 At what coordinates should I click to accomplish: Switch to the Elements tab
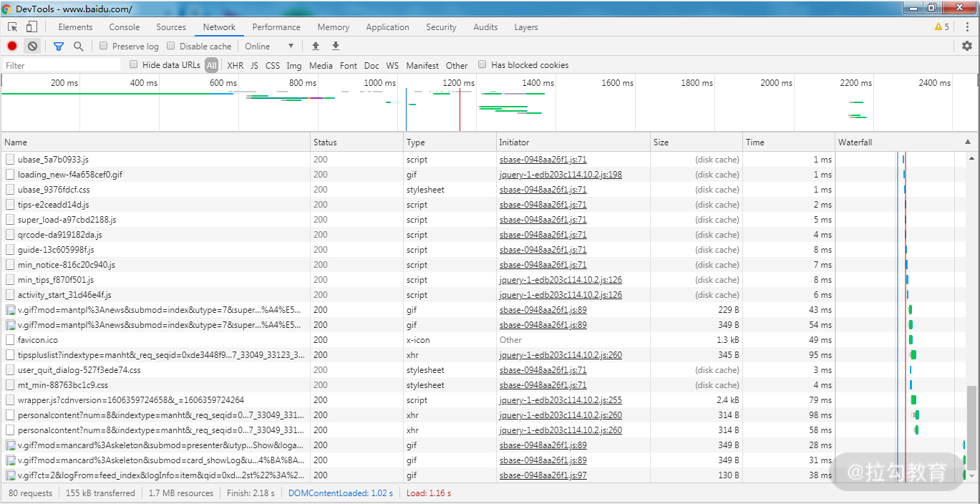point(76,27)
